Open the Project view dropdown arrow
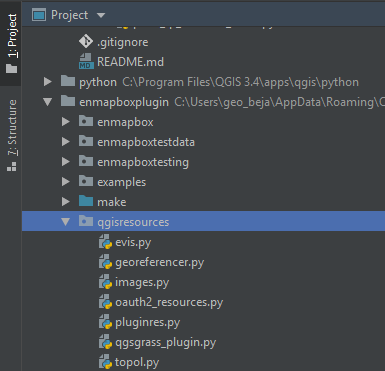 [101, 15]
